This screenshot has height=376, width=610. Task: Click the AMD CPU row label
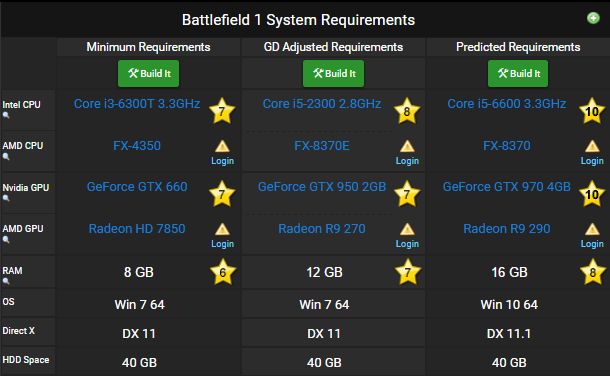(23, 146)
